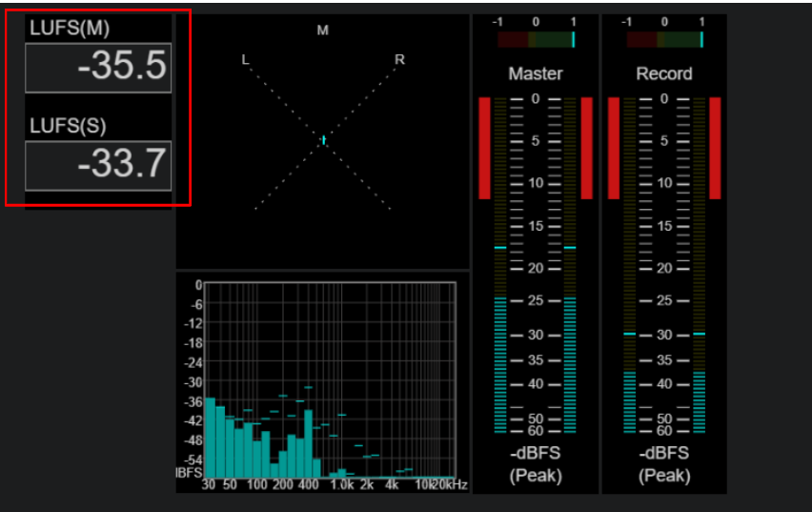Image resolution: width=812 pixels, height=512 pixels.
Task: Click the L label in the vectorscope
Action: pos(246,60)
